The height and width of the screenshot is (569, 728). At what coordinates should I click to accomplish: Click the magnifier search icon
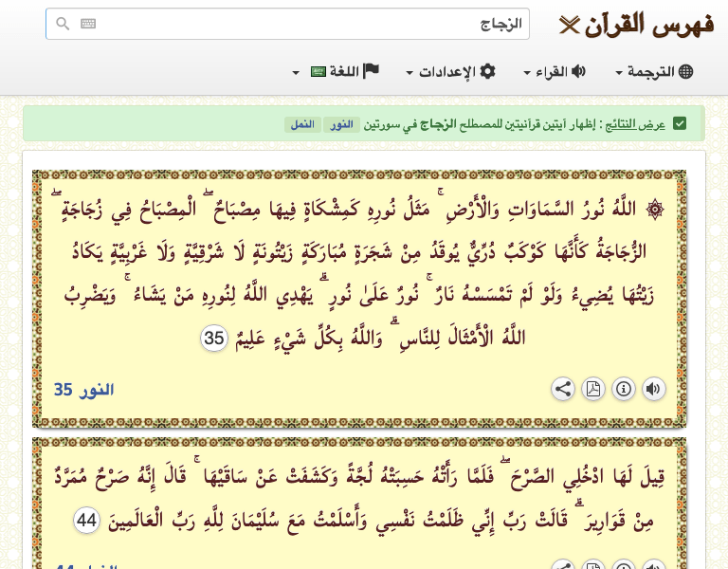(x=63, y=24)
